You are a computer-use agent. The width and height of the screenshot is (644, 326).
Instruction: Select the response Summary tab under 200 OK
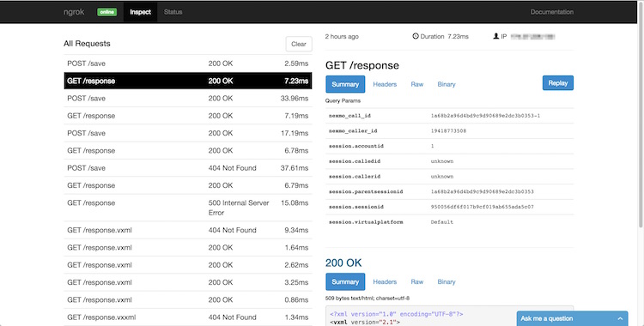point(345,281)
